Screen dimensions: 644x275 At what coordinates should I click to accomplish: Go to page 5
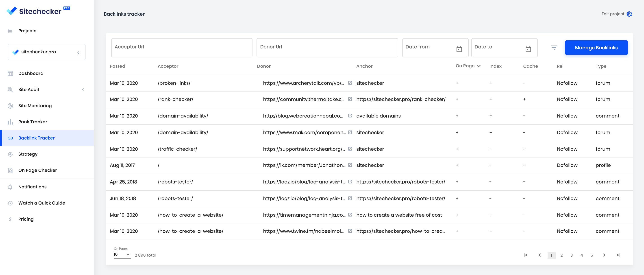pos(592,255)
